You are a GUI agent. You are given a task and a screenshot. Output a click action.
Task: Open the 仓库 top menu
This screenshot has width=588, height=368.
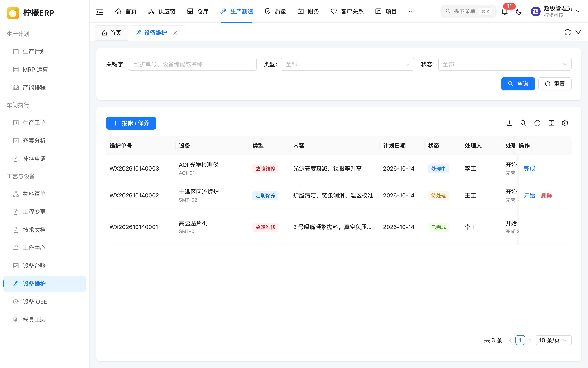198,11
